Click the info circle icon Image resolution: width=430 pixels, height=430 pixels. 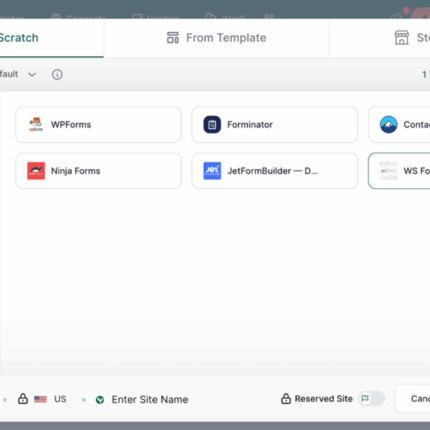pos(57,74)
